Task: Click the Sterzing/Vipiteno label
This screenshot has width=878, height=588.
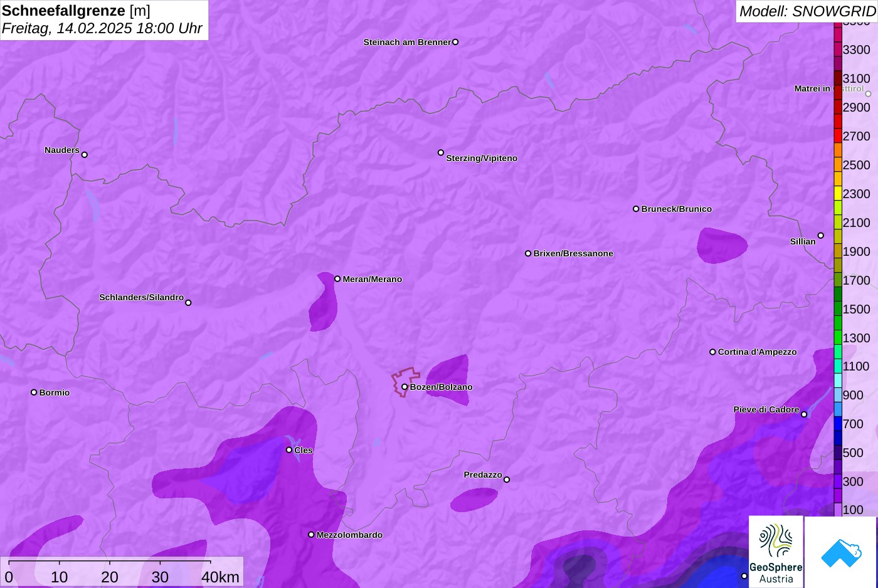Action: point(481,159)
